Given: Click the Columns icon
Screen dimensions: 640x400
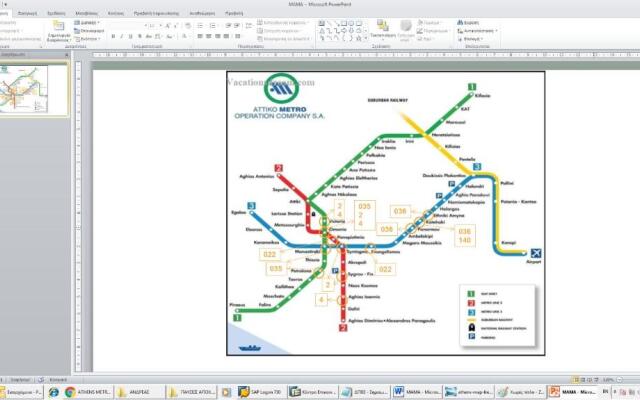Looking at the screenshot, I should point(238,36).
